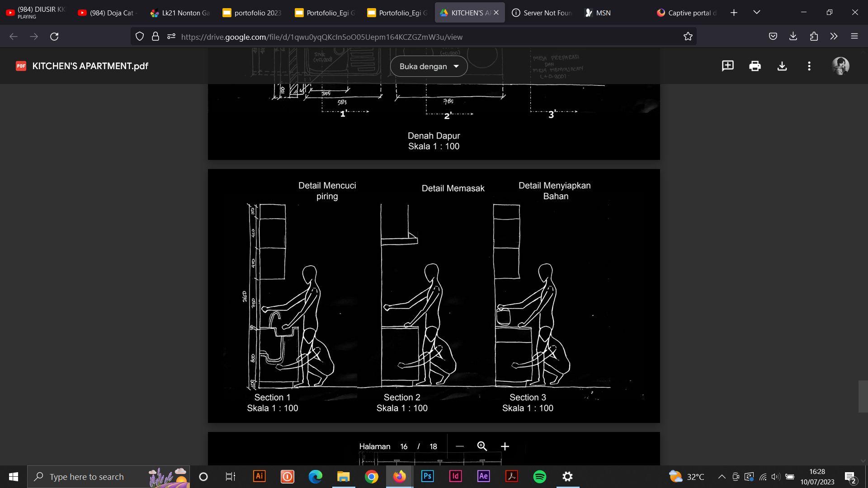The image size is (868, 488).
Task: Click the page number field showing 16
Action: [404, 446]
